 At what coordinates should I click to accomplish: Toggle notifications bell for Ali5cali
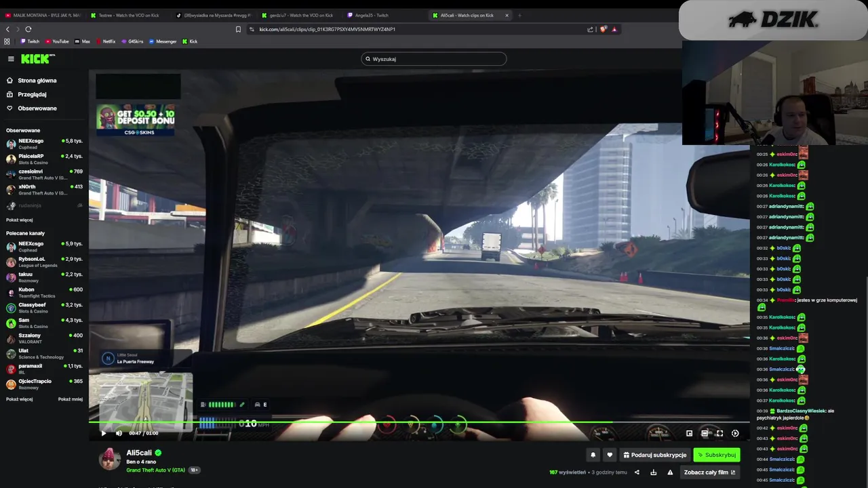[593, 455]
